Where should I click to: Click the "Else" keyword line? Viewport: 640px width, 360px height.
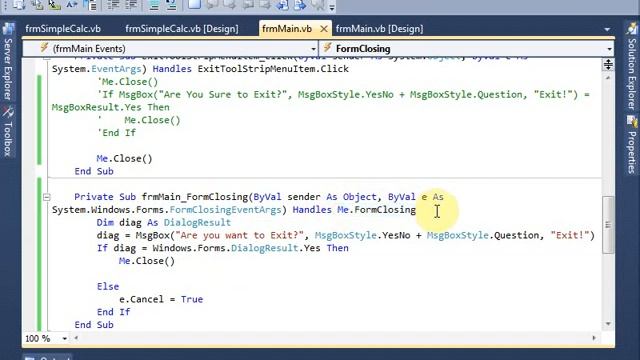(x=108, y=287)
